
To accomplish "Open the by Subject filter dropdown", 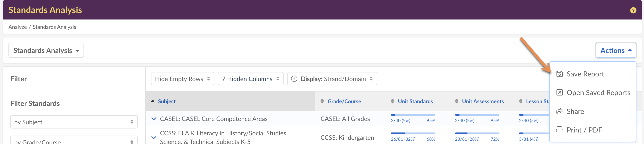I will point(74,122).
